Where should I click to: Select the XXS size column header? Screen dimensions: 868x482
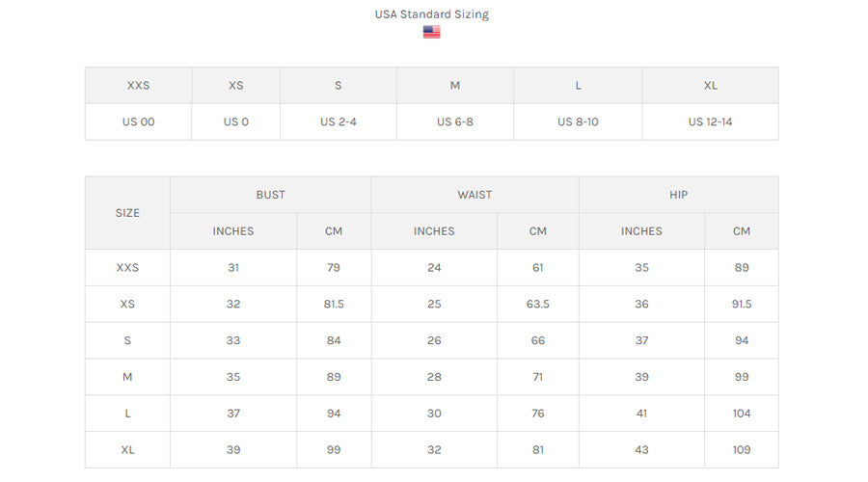[138, 85]
